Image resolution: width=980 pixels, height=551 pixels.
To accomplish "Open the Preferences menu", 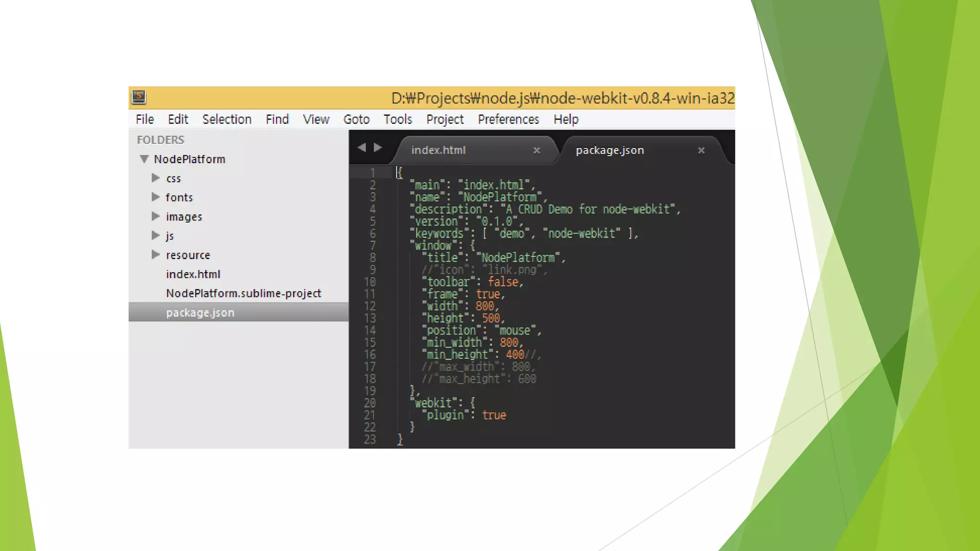I will (x=508, y=119).
